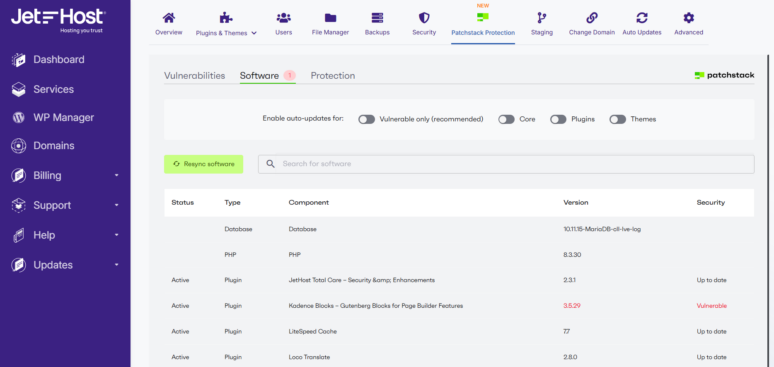Click the red Vulnerable status text
This screenshot has height=367, width=774.
click(x=711, y=306)
